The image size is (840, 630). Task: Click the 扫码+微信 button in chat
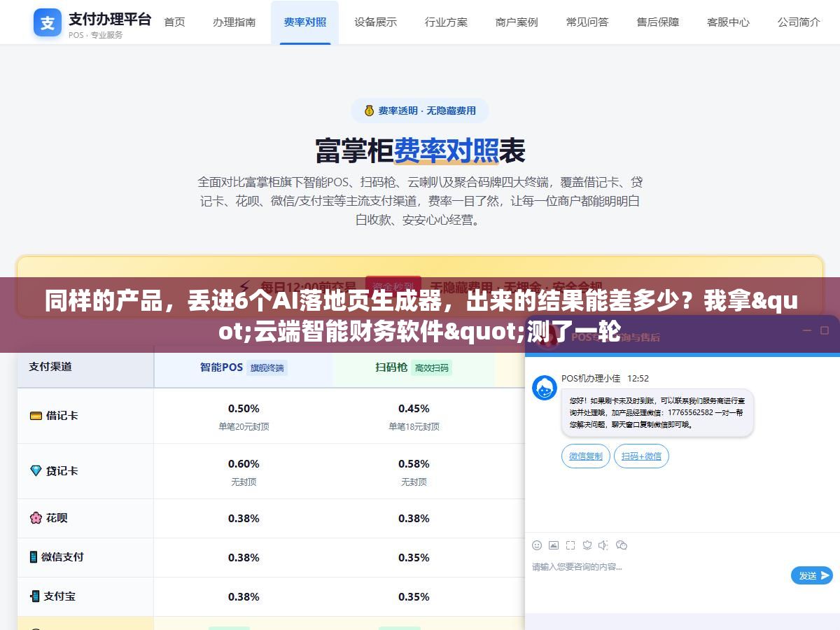[641, 456]
